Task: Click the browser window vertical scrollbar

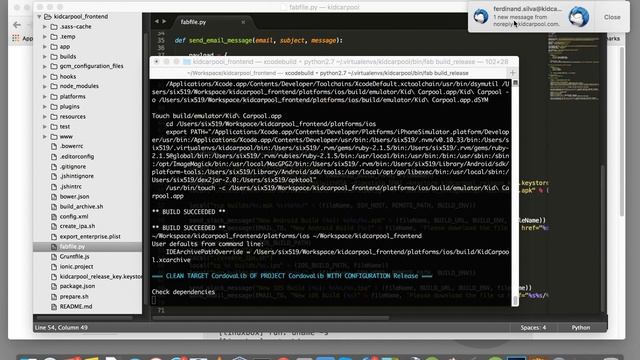Action: coord(622,131)
